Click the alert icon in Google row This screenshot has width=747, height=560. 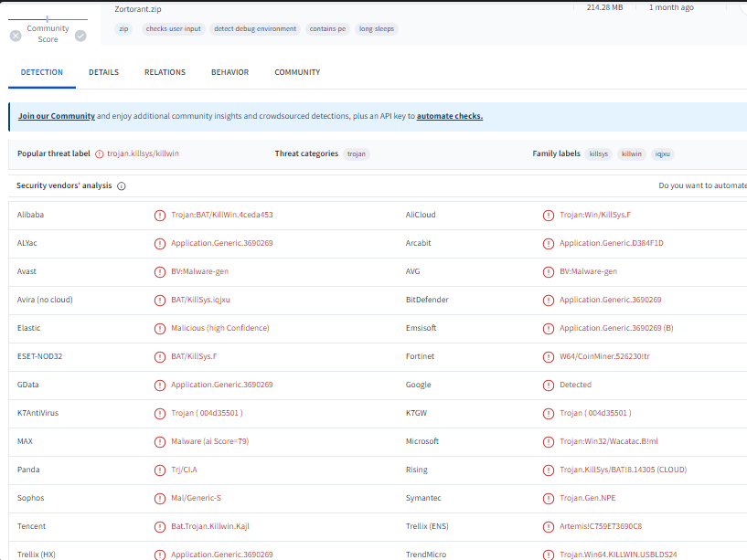tap(549, 386)
